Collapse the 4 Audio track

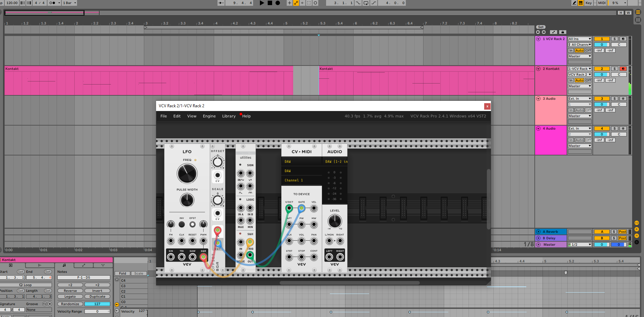tap(538, 129)
